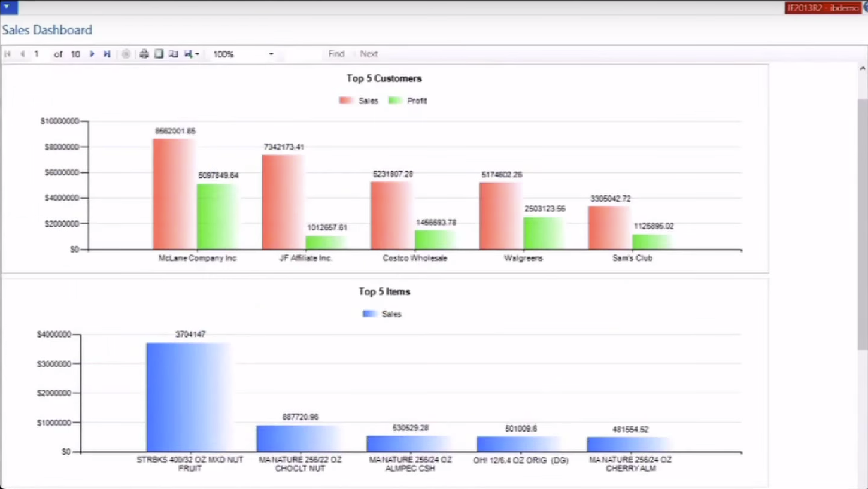Viewport: 868px width, 489px height.
Task: Click Walgreens green profit bar
Action: (x=545, y=233)
